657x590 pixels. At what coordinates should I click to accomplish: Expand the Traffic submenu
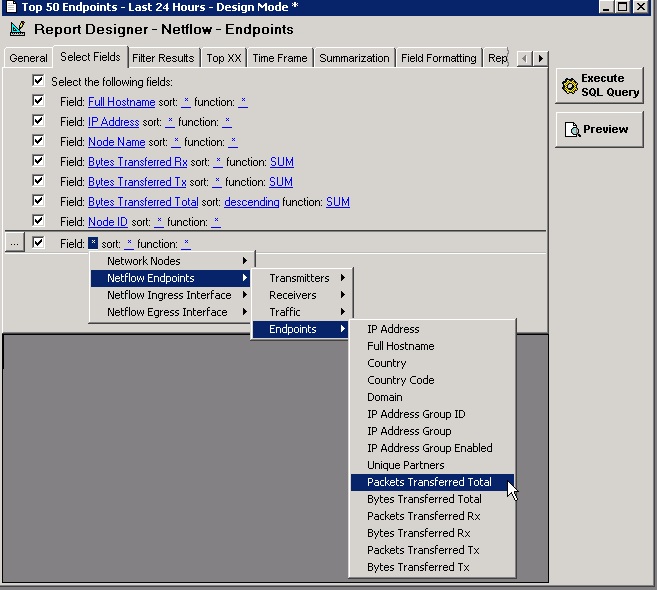[302, 312]
